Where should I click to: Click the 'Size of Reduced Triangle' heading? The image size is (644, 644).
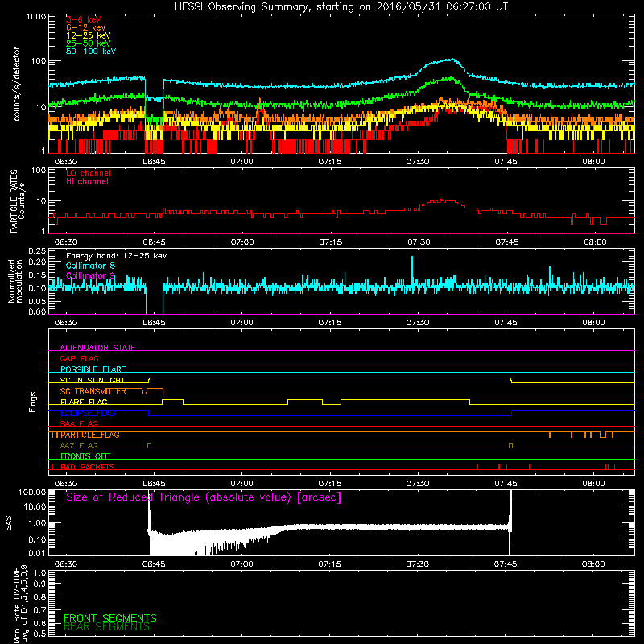[x=204, y=497]
